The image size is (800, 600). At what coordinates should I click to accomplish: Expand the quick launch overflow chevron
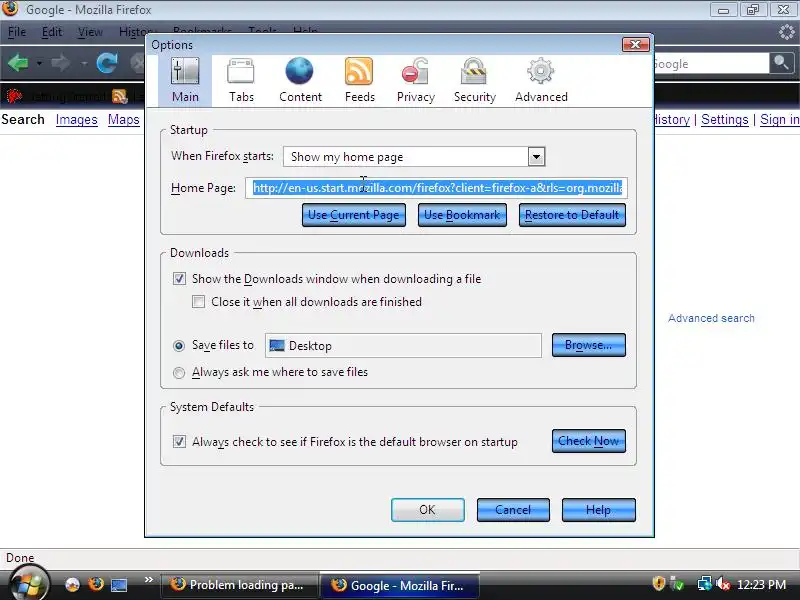pyautogui.click(x=148, y=580)
